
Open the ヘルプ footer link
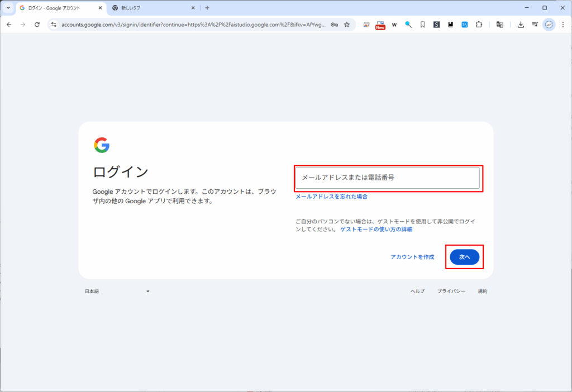[418, 291]
